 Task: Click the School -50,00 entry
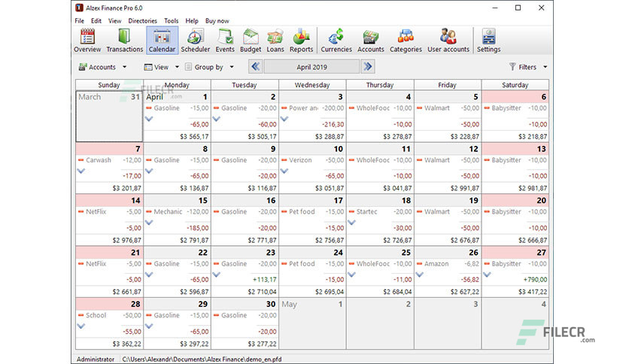tap(110, 316)
